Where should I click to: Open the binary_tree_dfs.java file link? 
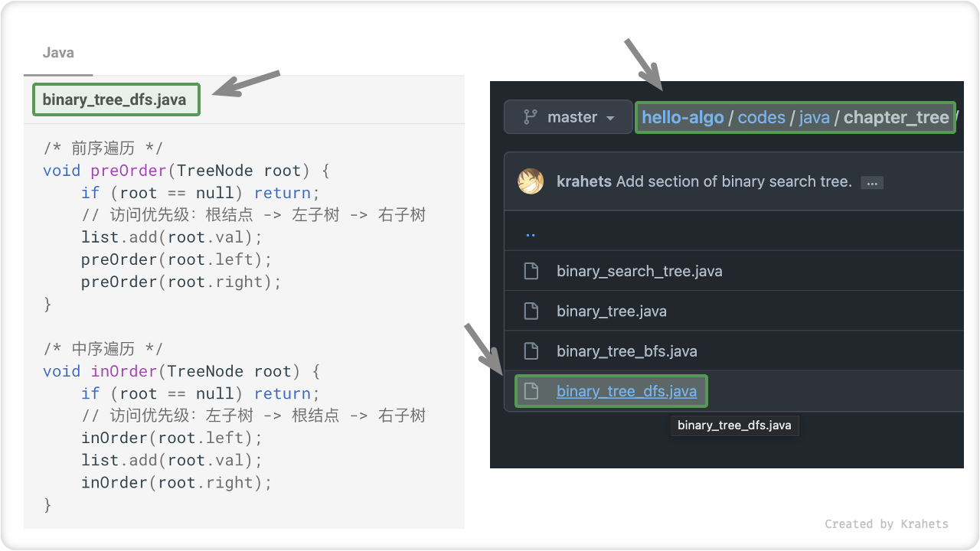pos(626,391)
